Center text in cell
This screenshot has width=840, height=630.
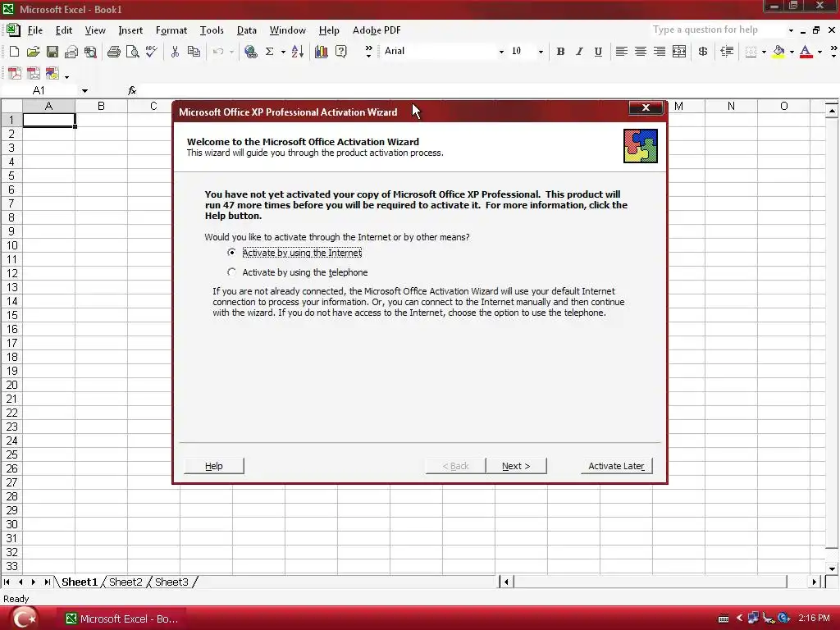click(x=640, y=52)
